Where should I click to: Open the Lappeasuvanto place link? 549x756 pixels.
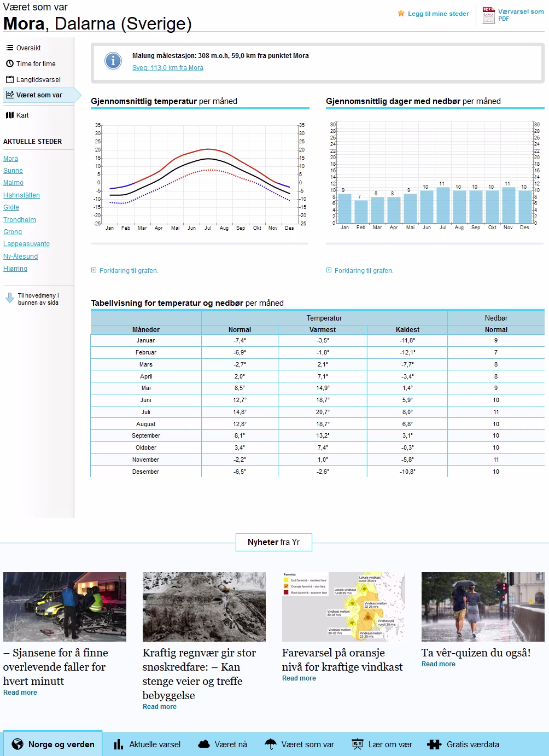click(x=26, y=244)
